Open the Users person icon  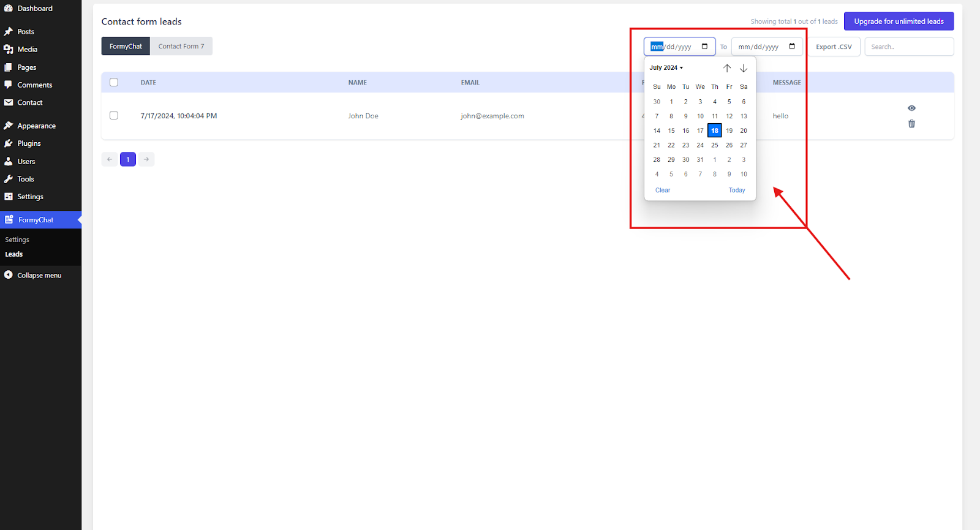coord(9,162)
